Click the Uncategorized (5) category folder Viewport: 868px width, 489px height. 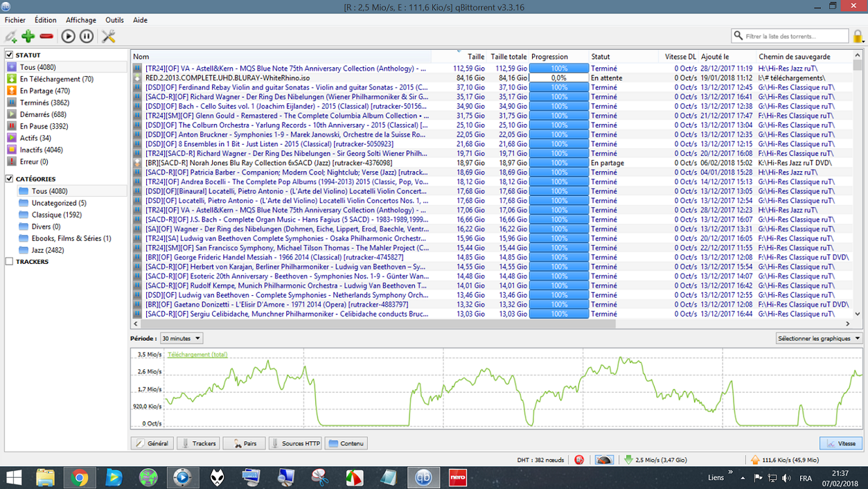(x=24, y=203)
